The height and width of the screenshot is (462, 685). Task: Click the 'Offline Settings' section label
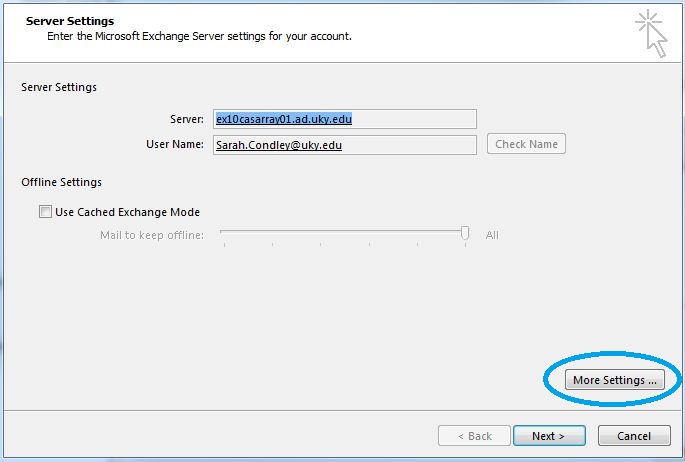coord(62,182)
